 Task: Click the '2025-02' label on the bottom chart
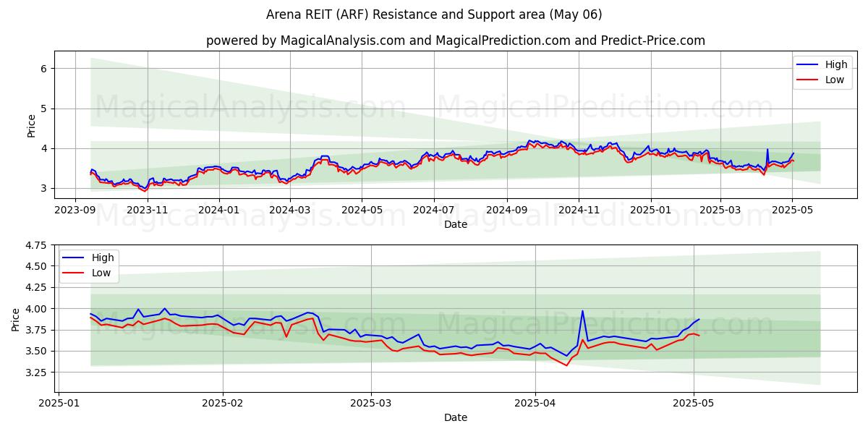[x=223, y=402]
